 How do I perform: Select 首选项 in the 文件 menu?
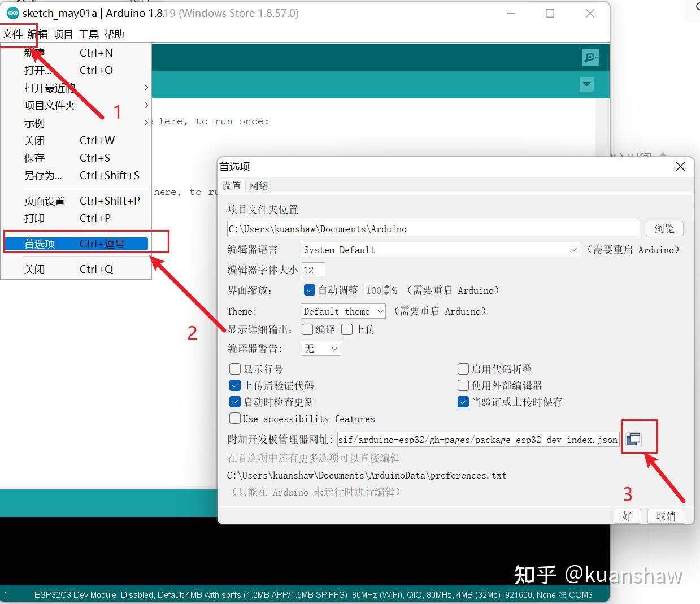[x=39, y=244]
